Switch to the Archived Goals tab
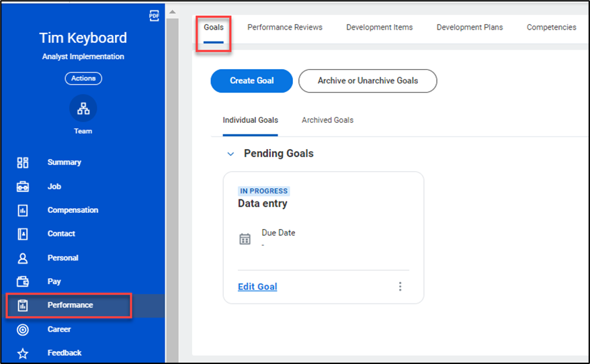 click(x=327, y=120)
